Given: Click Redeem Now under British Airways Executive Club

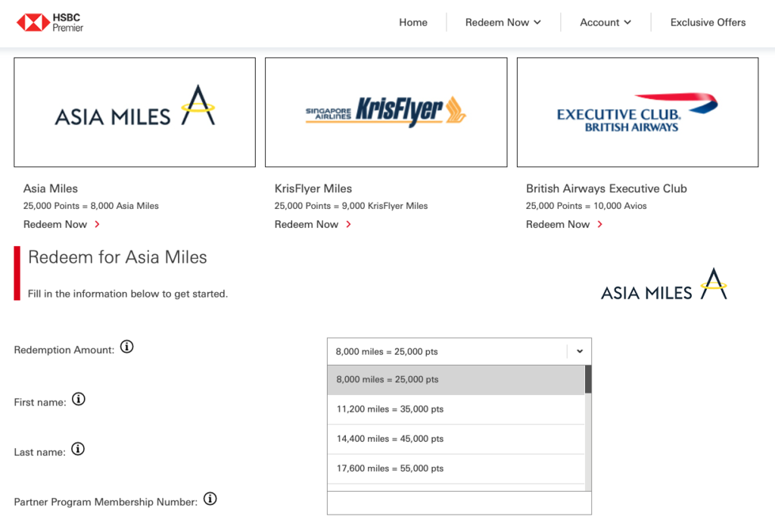Looking at the screenshot, I should [x=558, y=224].
